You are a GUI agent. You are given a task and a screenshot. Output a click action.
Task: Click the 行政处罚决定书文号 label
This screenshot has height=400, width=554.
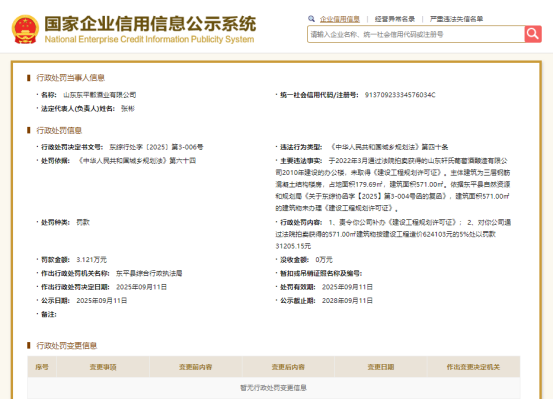pos(72,147)
